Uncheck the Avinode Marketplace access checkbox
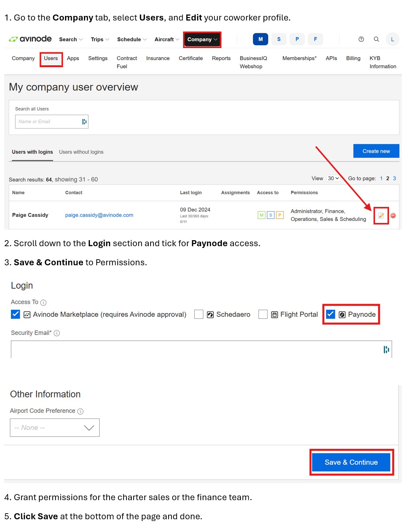Screen dimensions: 407x532 coord(16,314)
